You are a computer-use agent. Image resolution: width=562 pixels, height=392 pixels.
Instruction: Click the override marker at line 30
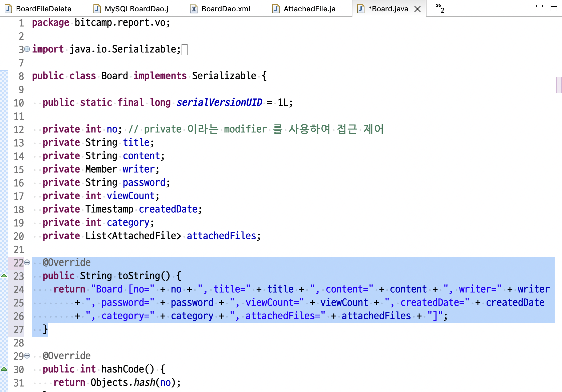4,369
